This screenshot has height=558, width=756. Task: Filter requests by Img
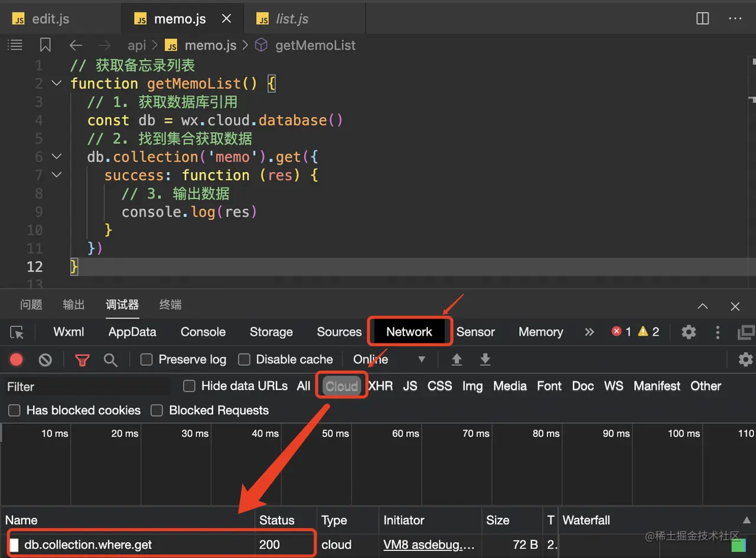pyautogui.click(x=472, y=386)
